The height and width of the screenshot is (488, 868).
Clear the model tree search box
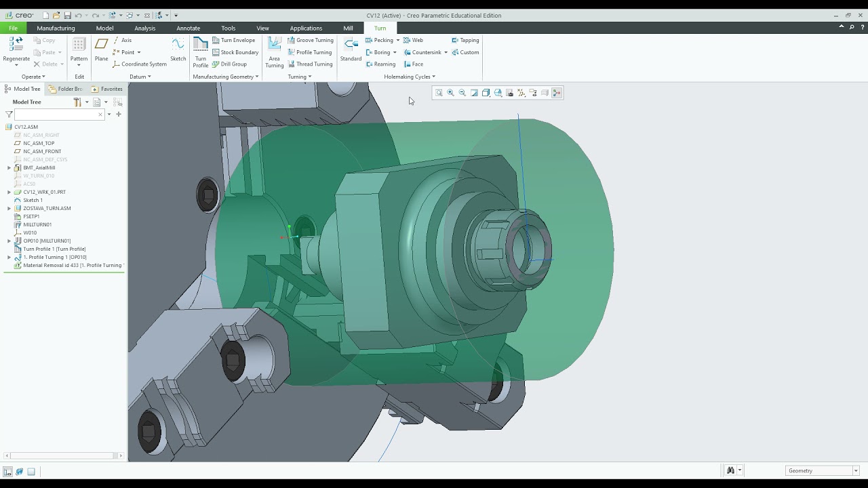pos(100,115)
